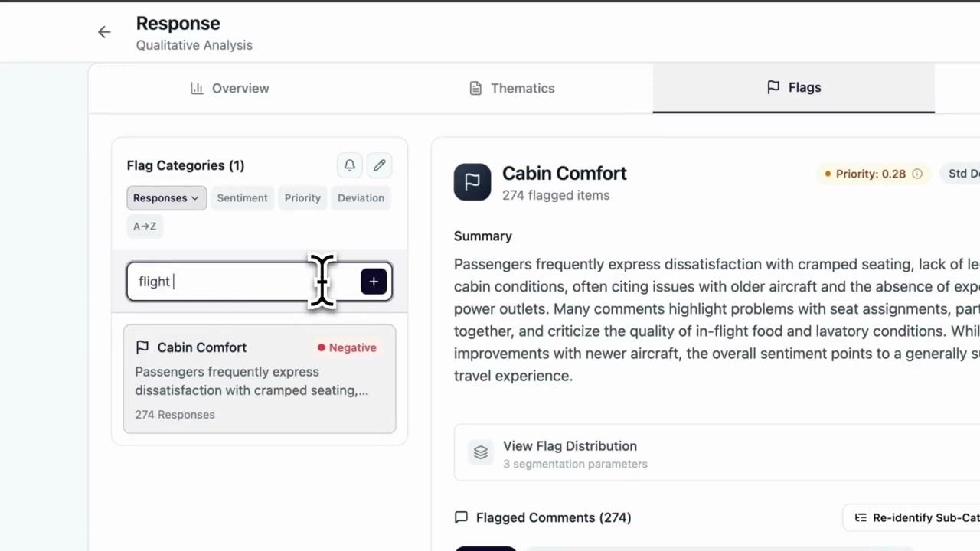Image resolution: width=980 pixels, height=551 pixels.
Task: Click the Re-identify Sub-Categories button
Action: point(916,518)
